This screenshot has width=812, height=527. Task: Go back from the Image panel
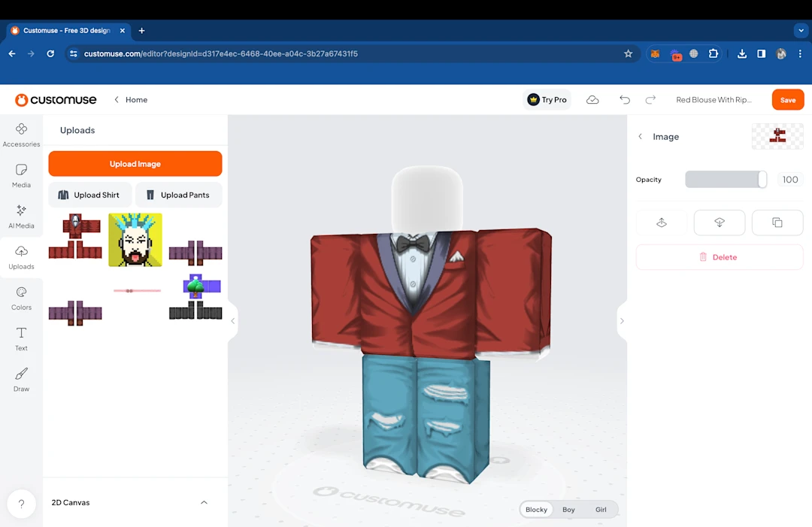point(640,137)
